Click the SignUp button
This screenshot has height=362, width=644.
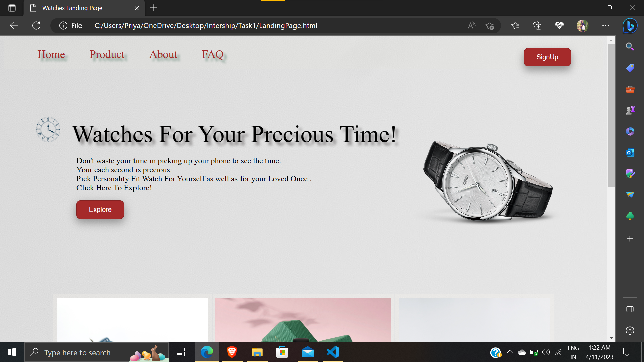547,57
